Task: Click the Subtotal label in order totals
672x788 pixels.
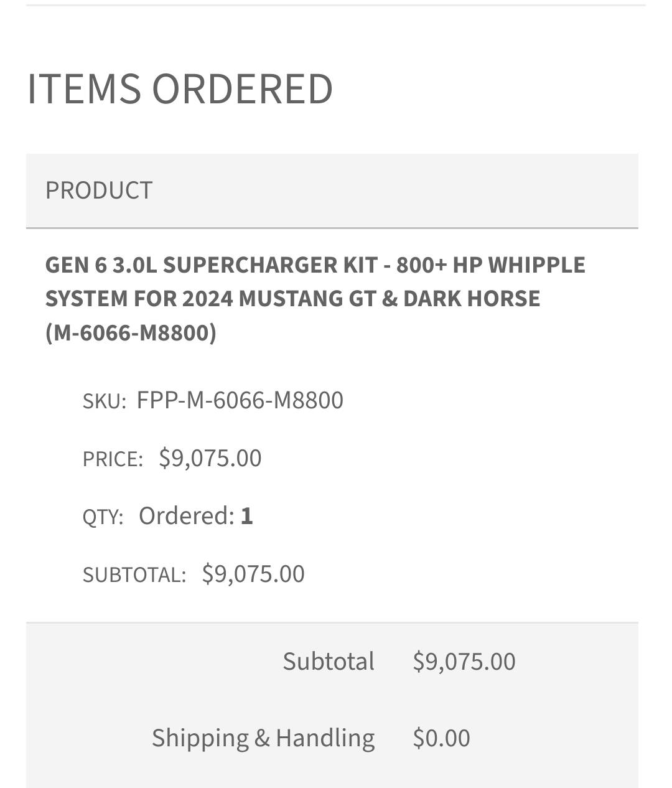Action: (x=329, y=661)
